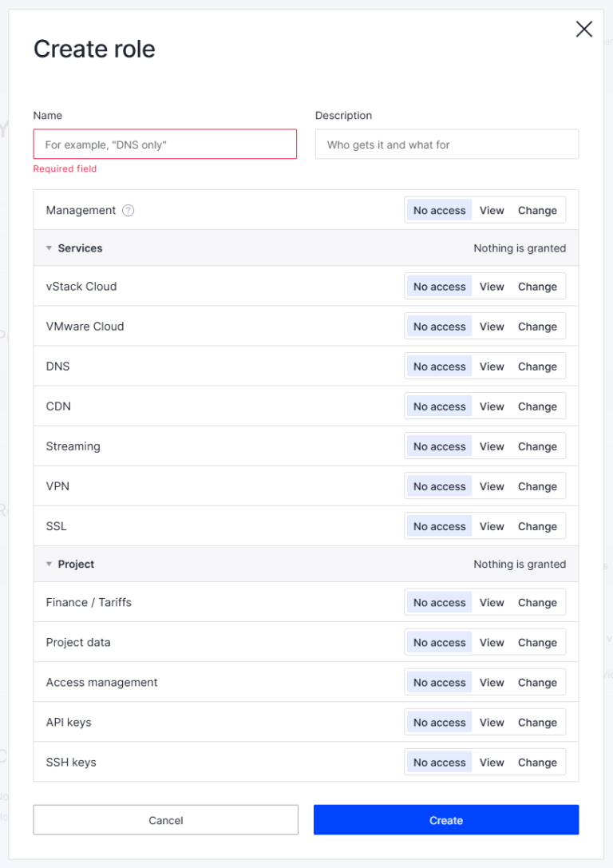
Task: Set SSH keys to View
Action: (492, 762)
